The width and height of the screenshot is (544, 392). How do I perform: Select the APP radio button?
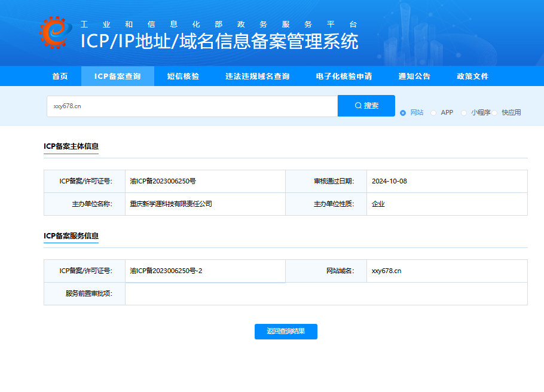tap(433, 113)
